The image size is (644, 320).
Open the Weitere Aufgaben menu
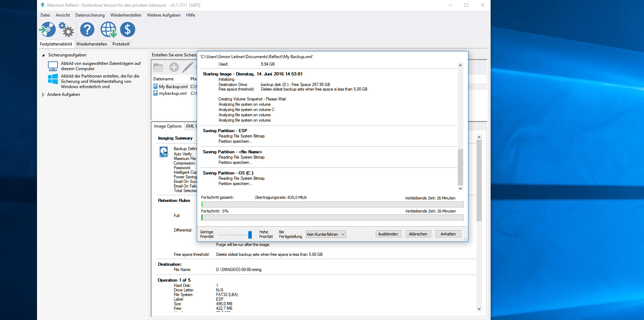tap(164, 15)
